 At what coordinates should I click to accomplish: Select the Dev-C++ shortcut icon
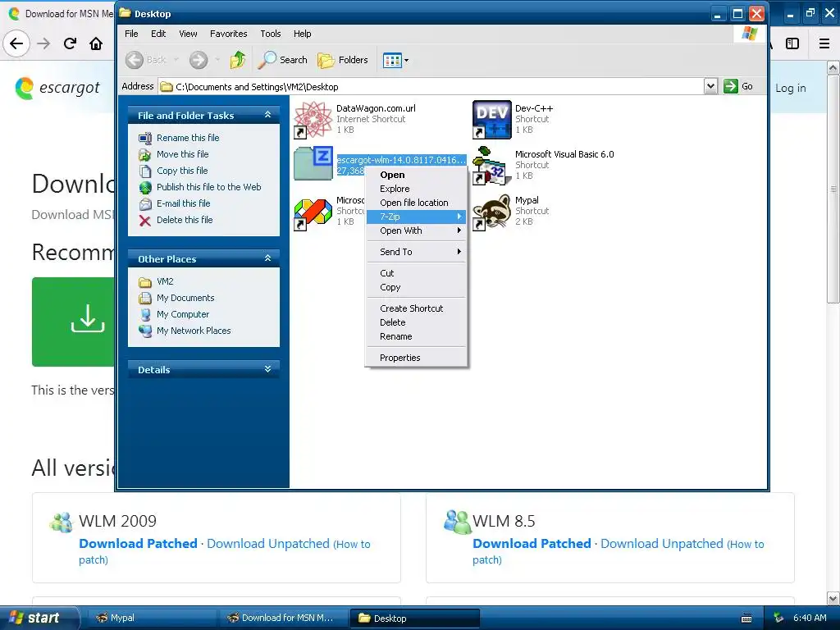[x=492, y=119]
